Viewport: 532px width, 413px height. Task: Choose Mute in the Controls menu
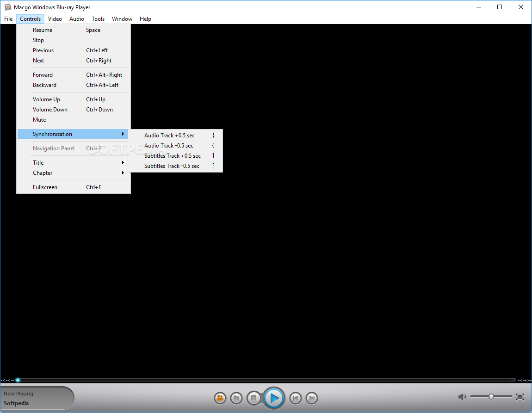(x=73, y=119)
